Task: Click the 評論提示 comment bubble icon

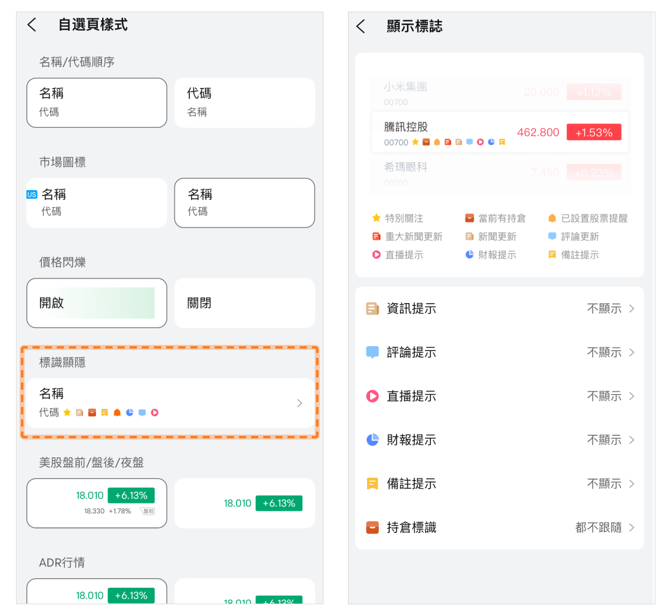Action: (372, 352)
